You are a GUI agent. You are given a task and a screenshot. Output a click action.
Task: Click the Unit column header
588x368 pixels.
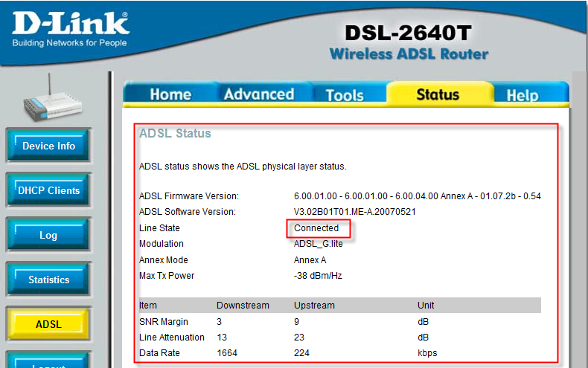(x=426, y=306)
